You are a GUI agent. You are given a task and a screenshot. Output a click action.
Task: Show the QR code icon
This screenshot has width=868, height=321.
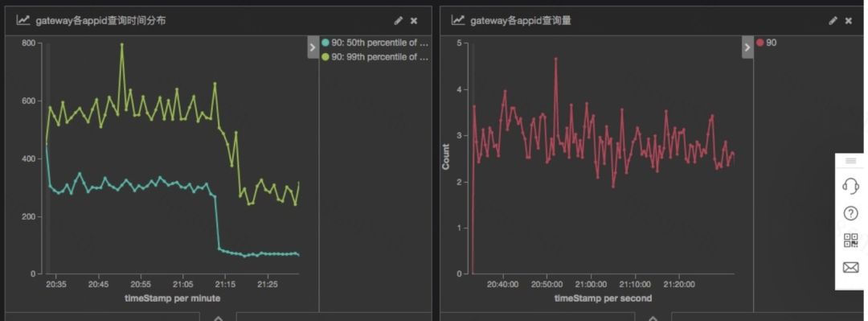click(850, 240)
